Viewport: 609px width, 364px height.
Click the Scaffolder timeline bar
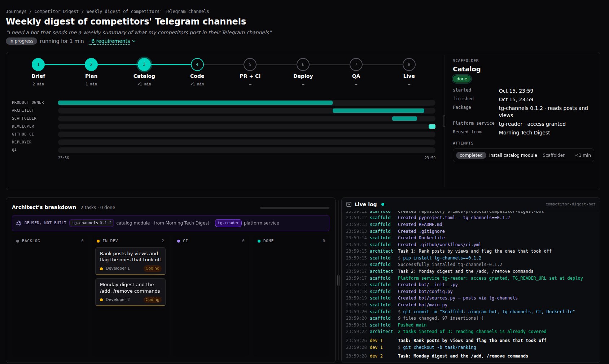(x=404, y=119)
